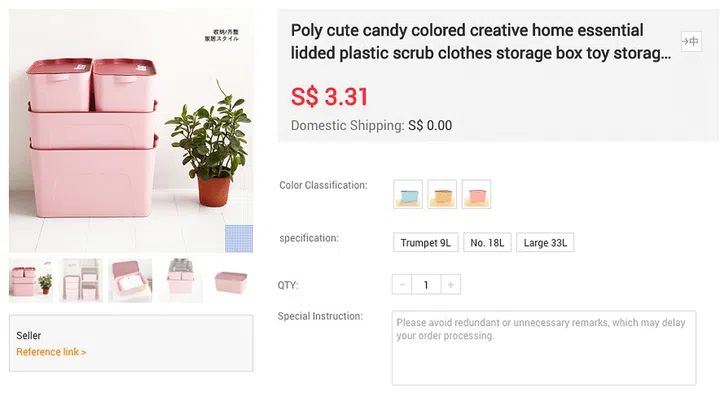The width and height of the screenshot is (720, 400).
Task: Decrease quantity with the minus button
Action: (403, 285)
